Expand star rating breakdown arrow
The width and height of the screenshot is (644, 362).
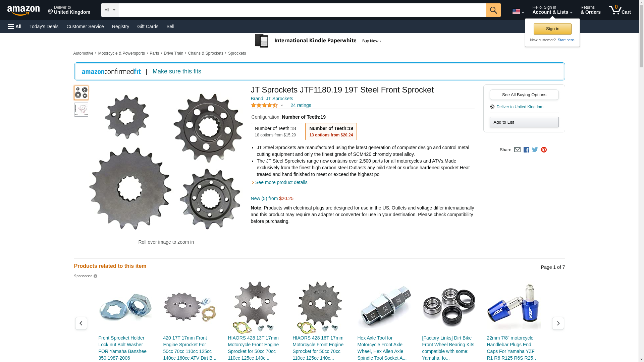point(282,106)
